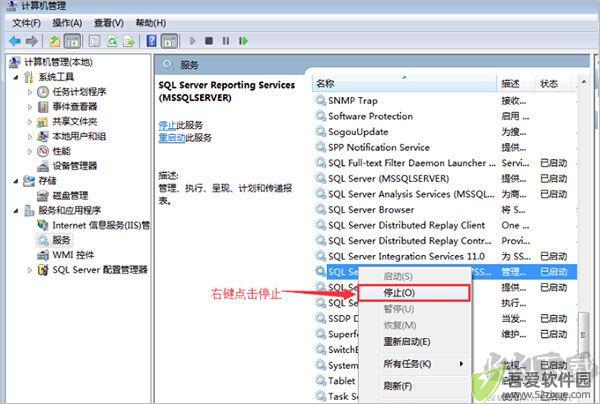Select WMI 控件 in the tree

click(73, 255)
